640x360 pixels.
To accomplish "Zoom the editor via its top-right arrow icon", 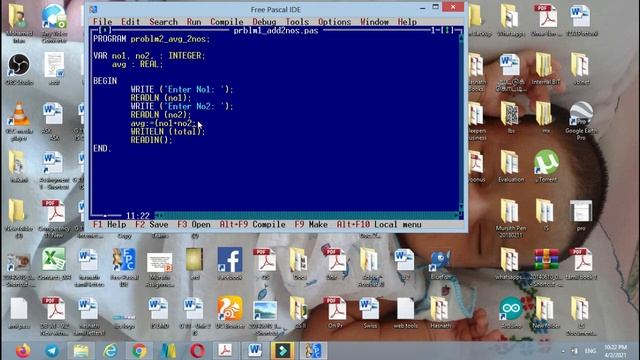I will pos(447,30).
